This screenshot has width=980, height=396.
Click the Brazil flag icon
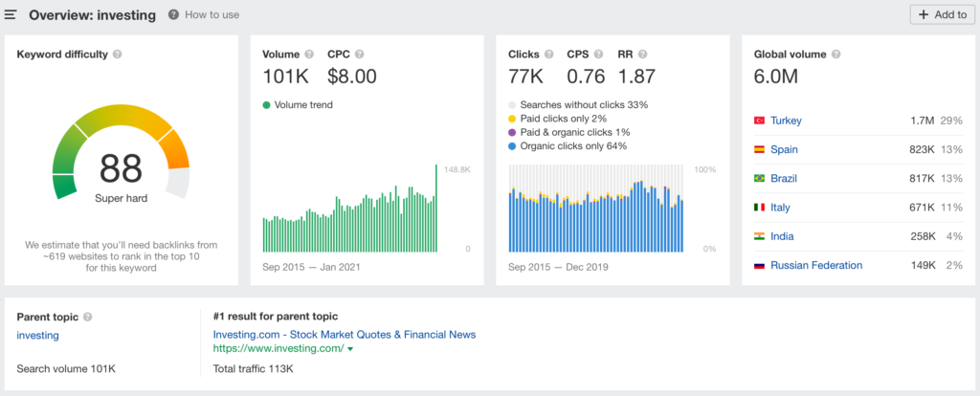pyautogui.click(x=759, y=178)
